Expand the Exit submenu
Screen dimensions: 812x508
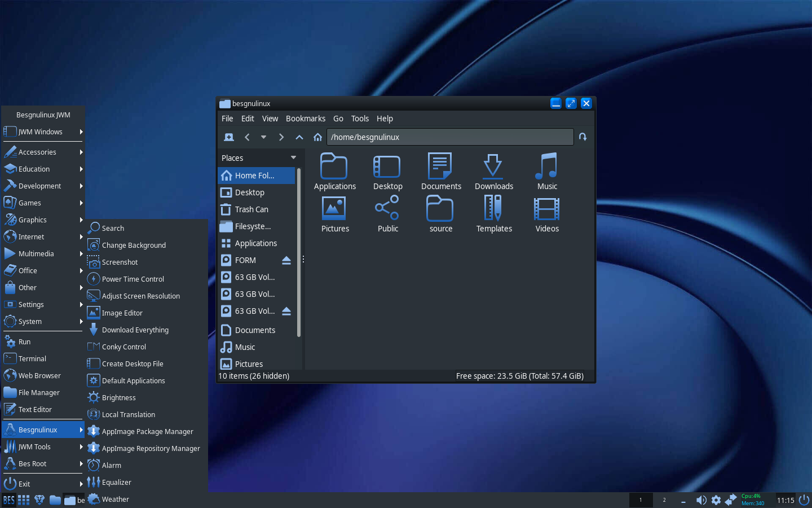(x=43, y=484)
